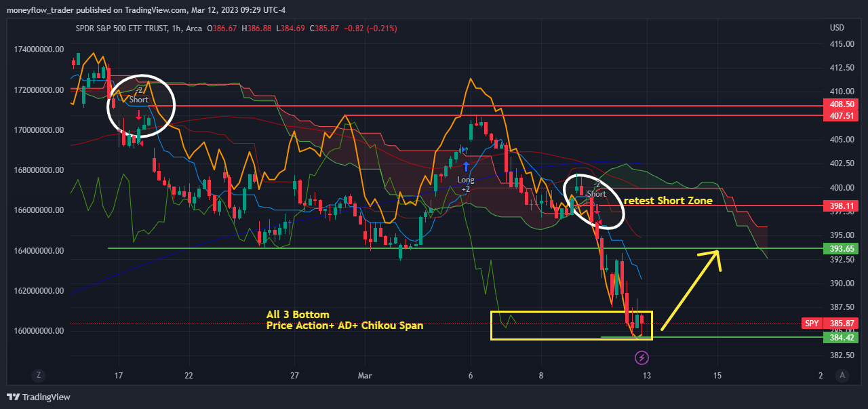868x409 pixels.
Task: Click the USD currency label
Action: pyautogui.click(x=837, y=28)
